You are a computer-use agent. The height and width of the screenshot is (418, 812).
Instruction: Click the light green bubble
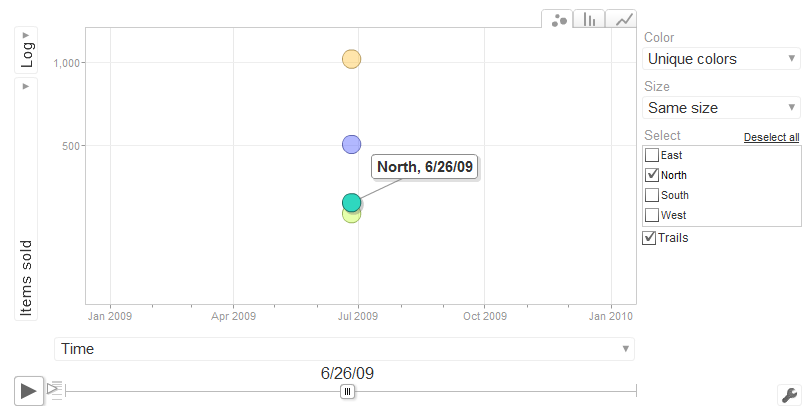pyautogui.click(x=352, y=218)
